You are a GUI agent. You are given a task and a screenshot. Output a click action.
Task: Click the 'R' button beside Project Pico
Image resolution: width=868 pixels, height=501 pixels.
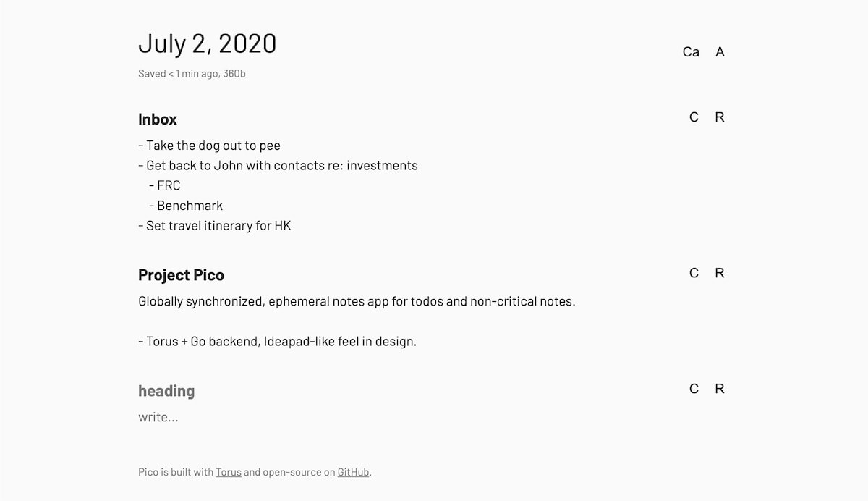pos(720,273)
